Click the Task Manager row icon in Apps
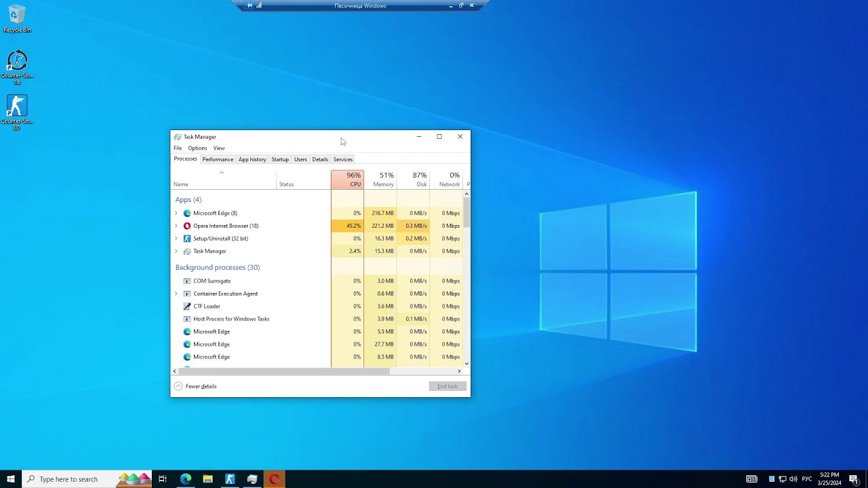This screenshot has height=488, width=868. click(187, 251)
